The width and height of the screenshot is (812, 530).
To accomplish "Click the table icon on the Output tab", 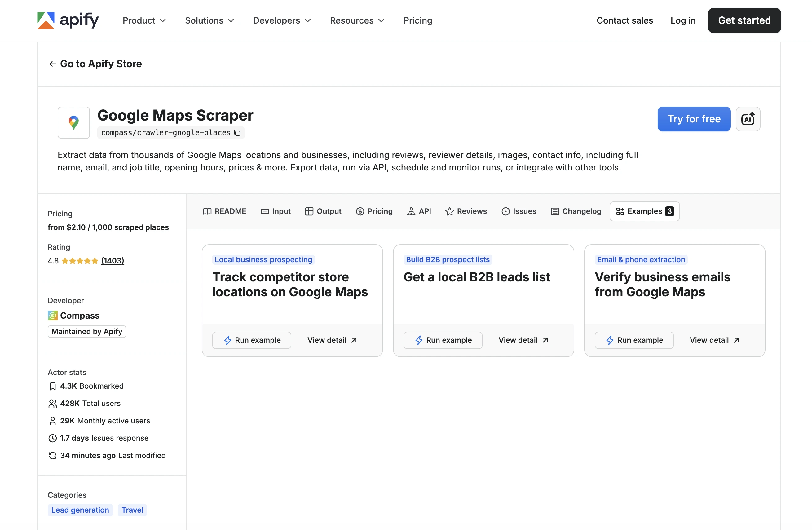I will (309, 212).
